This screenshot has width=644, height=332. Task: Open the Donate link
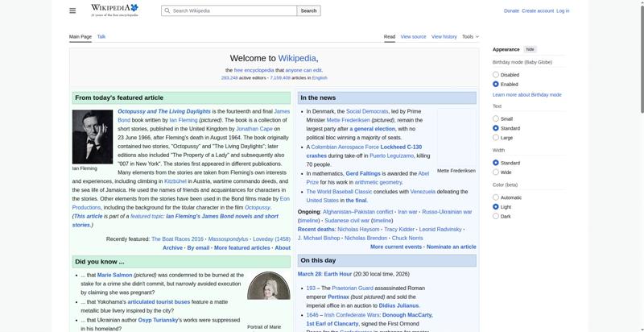click(x=511, y=10)
